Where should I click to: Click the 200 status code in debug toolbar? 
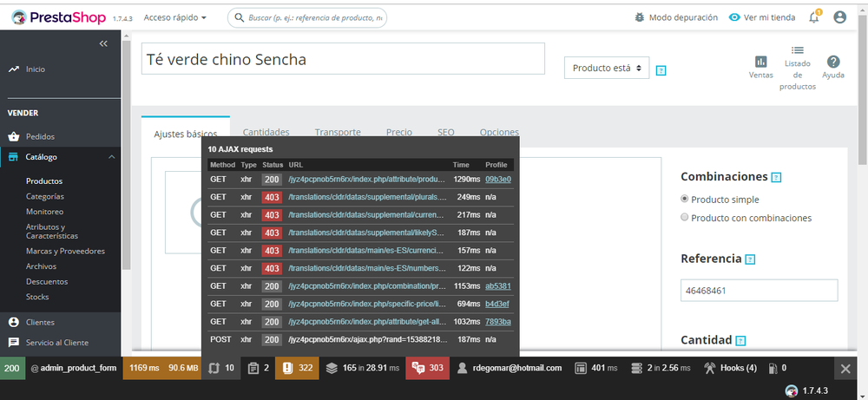click(12, 368)
